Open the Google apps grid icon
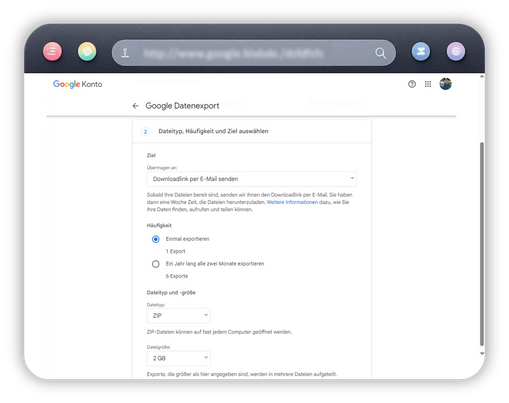 (x=428, y=84)
